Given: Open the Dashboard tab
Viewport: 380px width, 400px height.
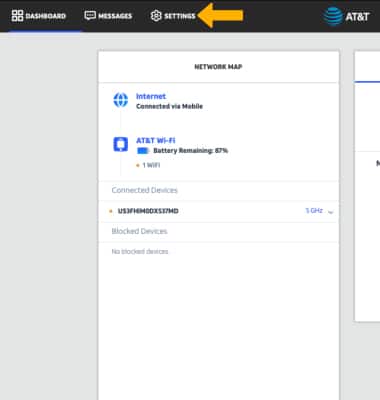Looking at the screenshot, I should pos(39,16).
